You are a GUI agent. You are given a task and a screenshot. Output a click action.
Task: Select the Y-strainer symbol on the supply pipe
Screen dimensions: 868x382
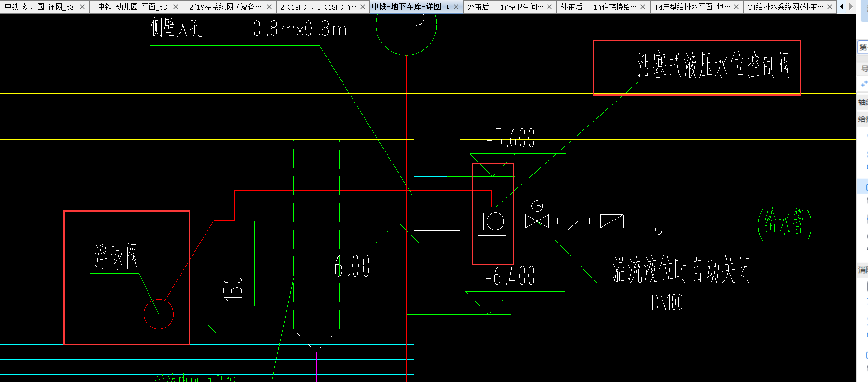point(573,224)
